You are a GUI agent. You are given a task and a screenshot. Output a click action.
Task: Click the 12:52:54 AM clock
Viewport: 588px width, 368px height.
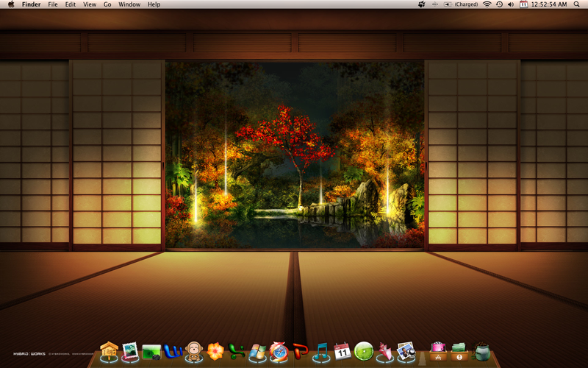tap(549, 4)
